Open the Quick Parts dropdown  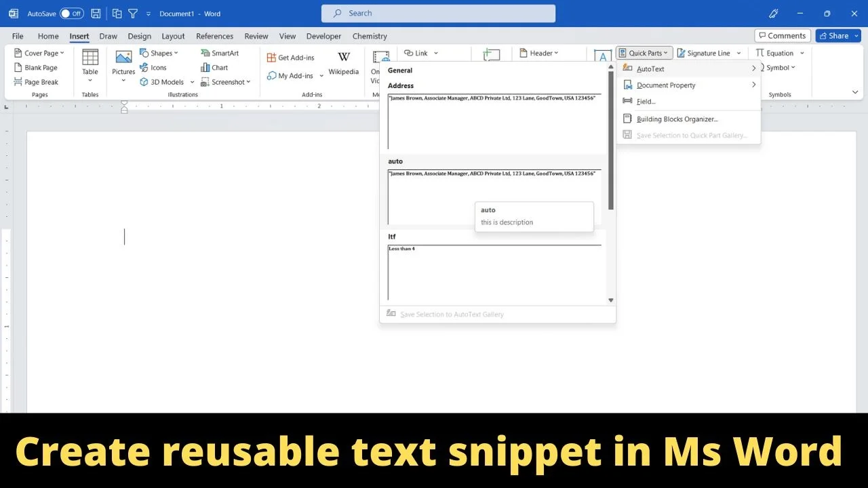click(644, 53)
